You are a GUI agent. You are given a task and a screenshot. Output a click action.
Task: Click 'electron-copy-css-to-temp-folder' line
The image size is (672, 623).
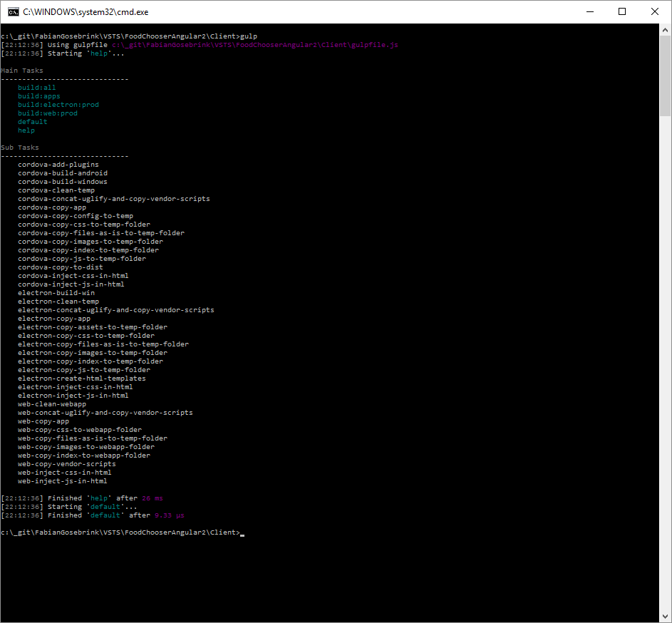point(86,336)
